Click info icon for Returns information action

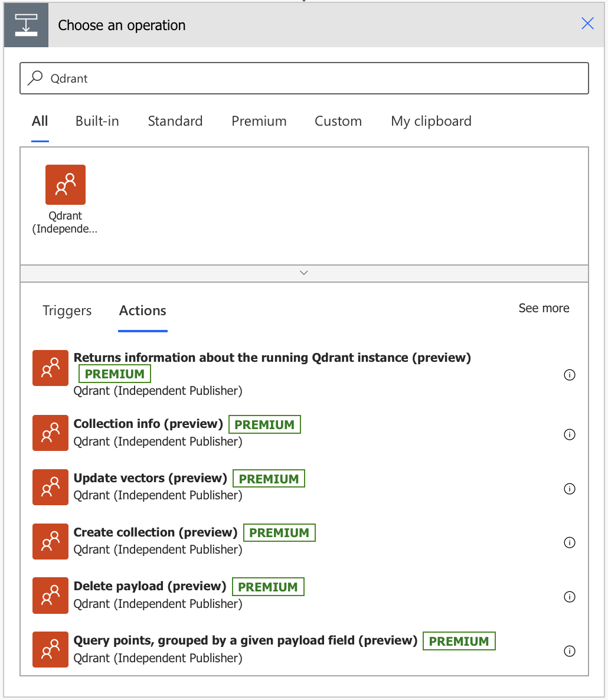point(570,375)
